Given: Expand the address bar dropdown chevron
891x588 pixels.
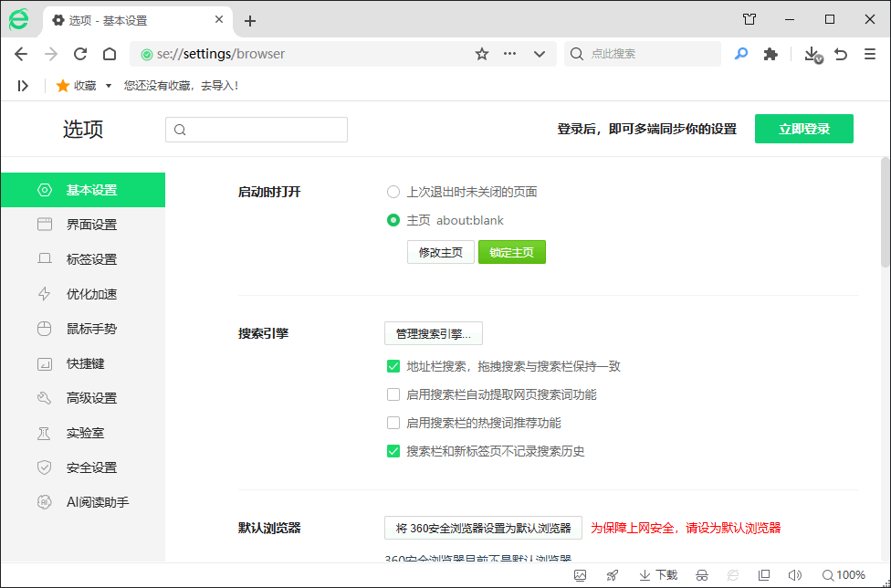Looking at the screenshot, I should 540,54.
